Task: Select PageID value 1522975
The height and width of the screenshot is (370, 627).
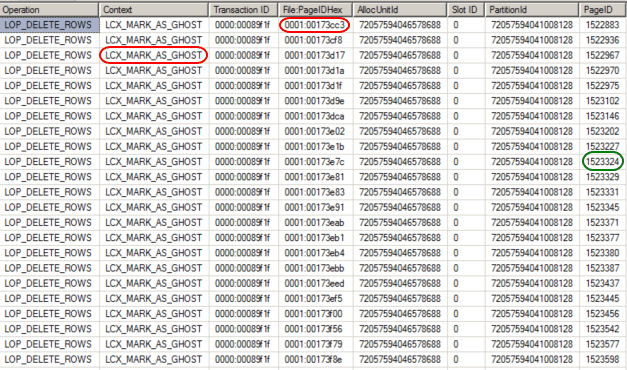Action: [603, 86]
